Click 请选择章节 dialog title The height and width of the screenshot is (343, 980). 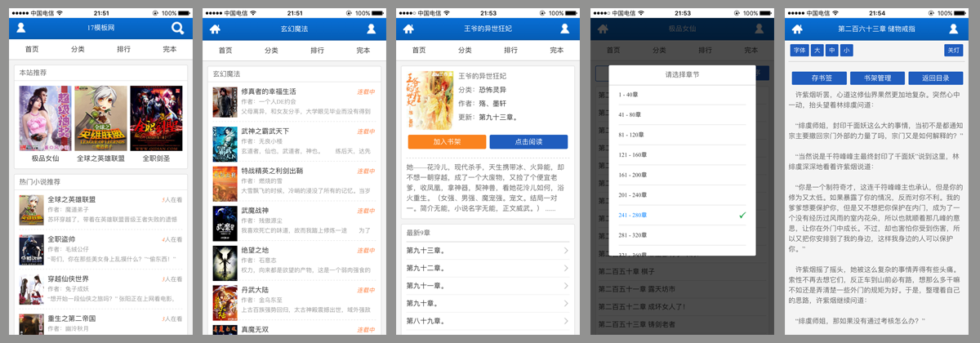pos(682,74)
